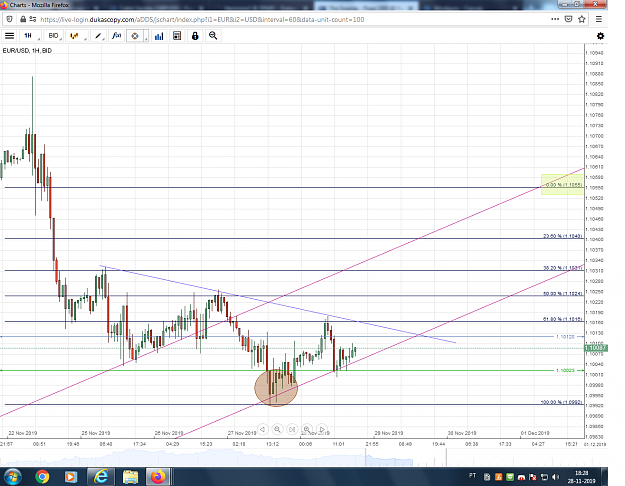The image size is (625, 486).
Task: Zoom out using circular magnifier on time axis
Action: 277,429
